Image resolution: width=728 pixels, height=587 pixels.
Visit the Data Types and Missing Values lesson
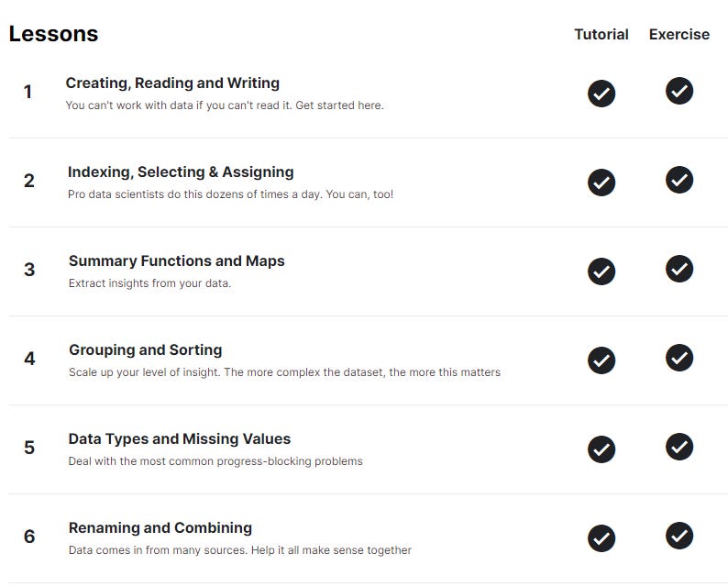(179, 438)
